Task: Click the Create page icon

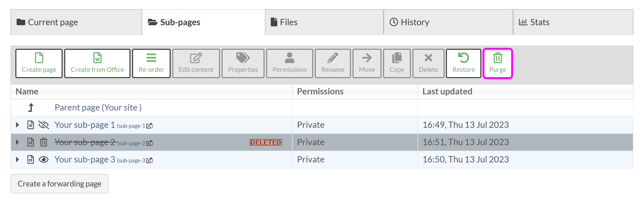Action: [x=39, y=58]
